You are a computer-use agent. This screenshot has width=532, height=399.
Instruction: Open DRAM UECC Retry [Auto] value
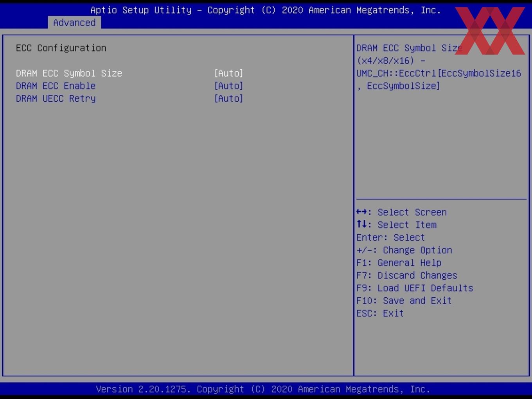pyautogui.click(x=229, y=98)
